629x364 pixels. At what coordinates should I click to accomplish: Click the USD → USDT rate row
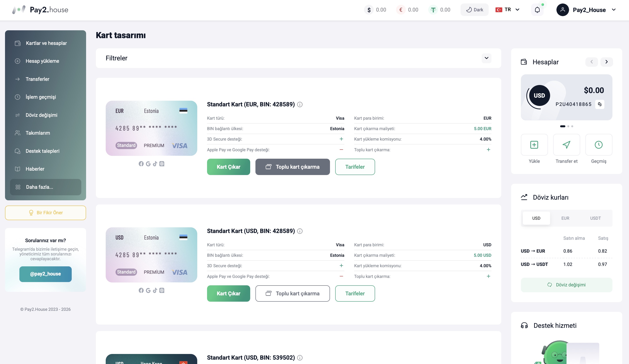pos(566,264)
